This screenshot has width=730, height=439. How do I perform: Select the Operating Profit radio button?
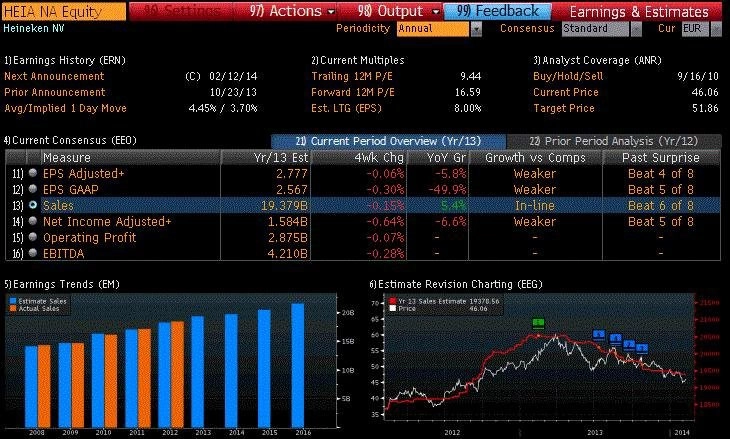33,237
